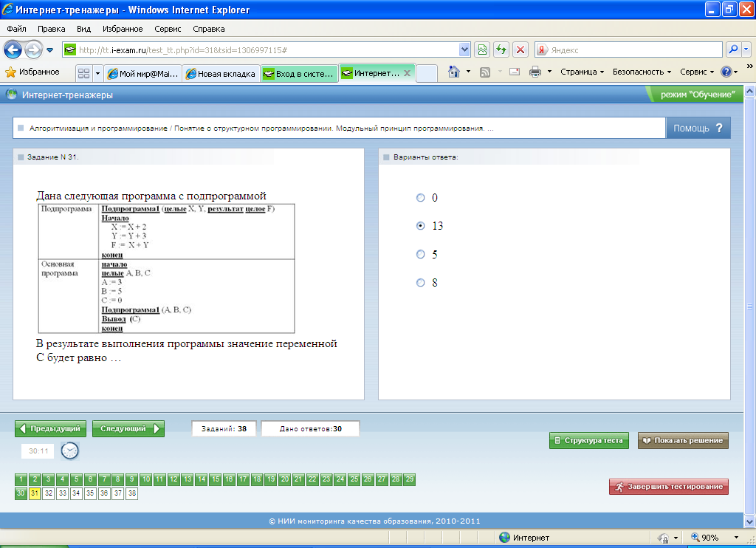Click the Показать решение button
Screen dimensions: 756x548
[683, 440]
